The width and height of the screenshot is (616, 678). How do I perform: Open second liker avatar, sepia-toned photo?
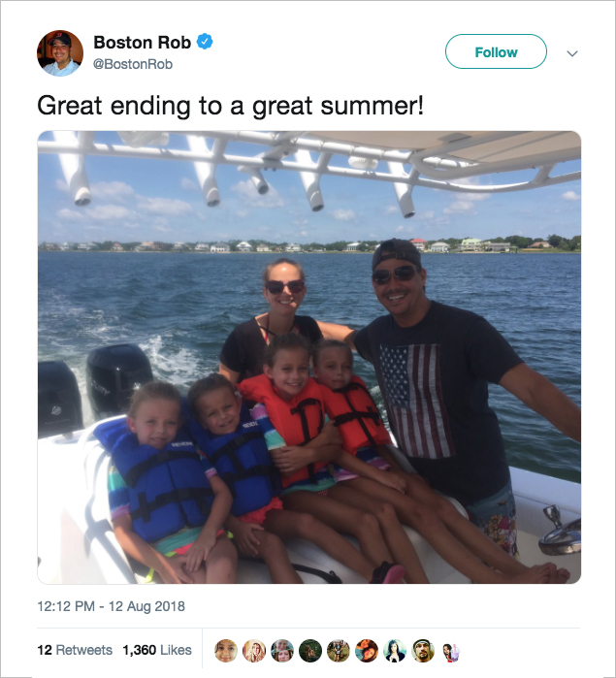point(254,651)
